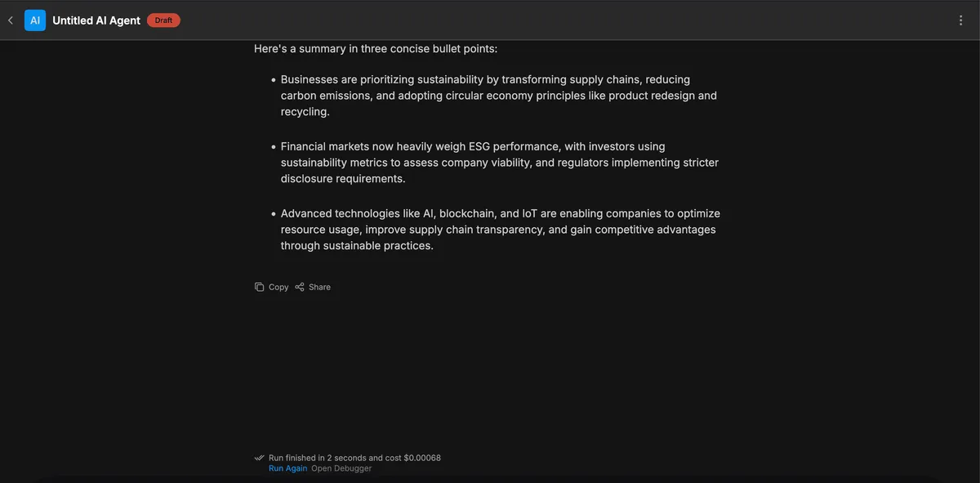Click the red Draft status badge
980x483 pixels.
[x=163, y=20]
